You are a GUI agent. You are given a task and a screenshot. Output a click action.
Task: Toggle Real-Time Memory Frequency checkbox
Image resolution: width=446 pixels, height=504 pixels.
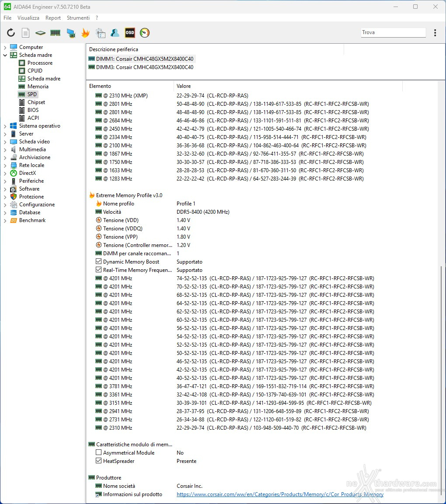point(99,270)
